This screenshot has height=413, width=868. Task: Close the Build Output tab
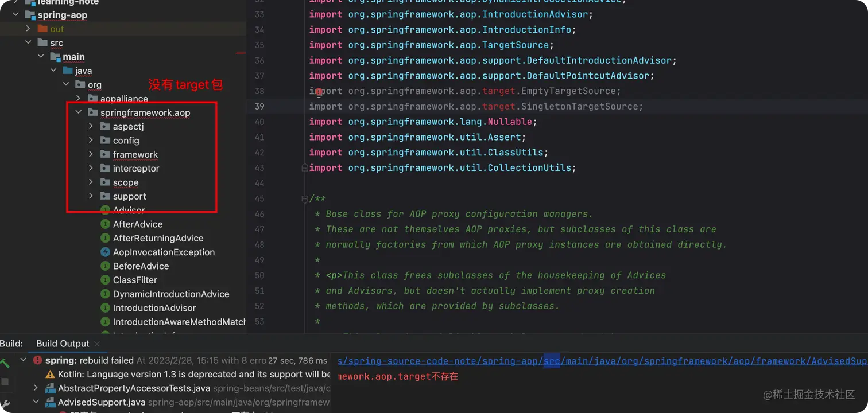(x=97, y=344)
